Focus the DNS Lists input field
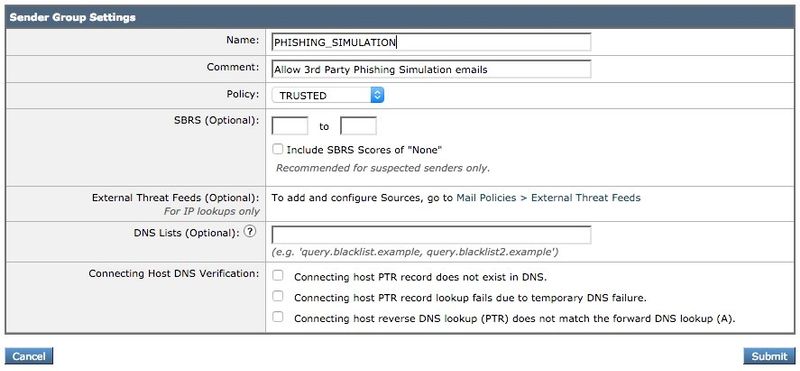Screen dimensions: 800x371 point(431,235)
